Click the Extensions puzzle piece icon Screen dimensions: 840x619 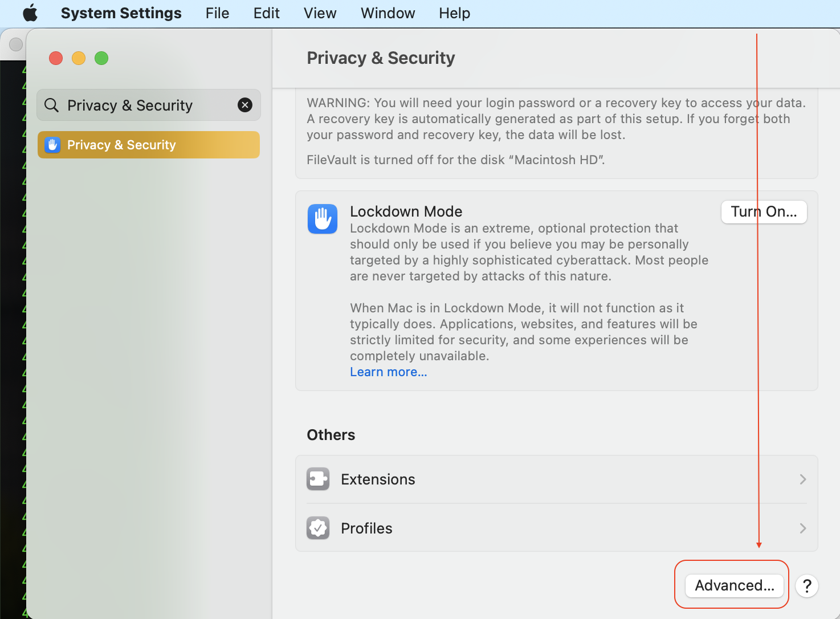coord(318,479)
